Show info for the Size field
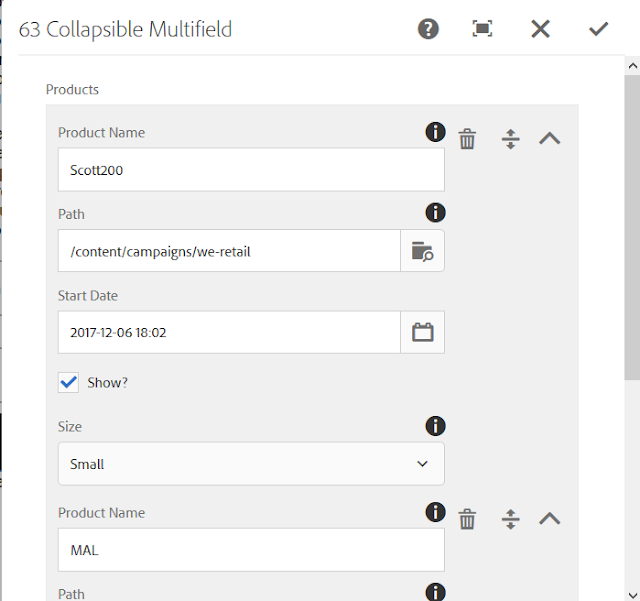640x601 pixels. [436, 426]
